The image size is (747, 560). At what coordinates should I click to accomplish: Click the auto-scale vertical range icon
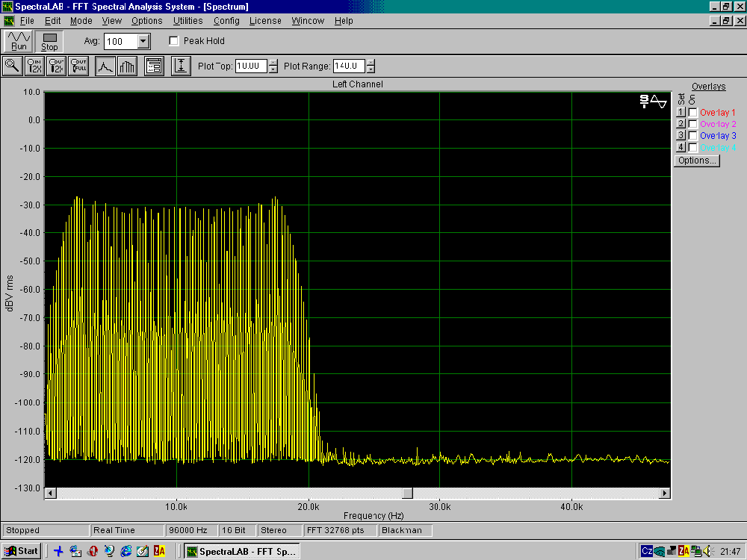click(x=181, y=66)
